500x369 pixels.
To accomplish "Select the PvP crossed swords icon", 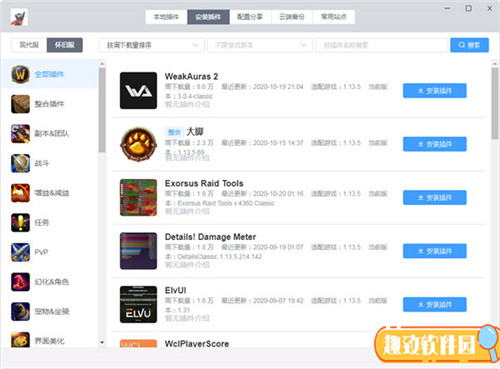I will 20,252.
